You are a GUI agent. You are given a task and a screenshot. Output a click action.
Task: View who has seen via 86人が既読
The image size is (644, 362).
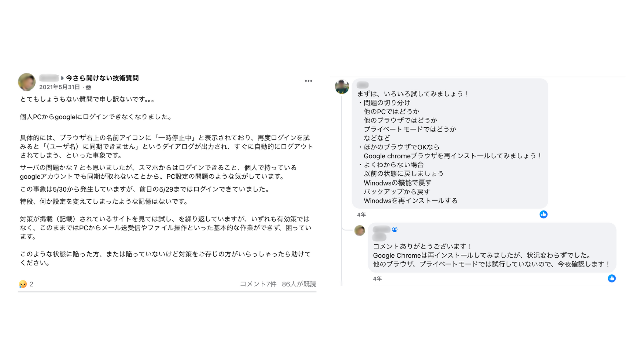point(299,284)
